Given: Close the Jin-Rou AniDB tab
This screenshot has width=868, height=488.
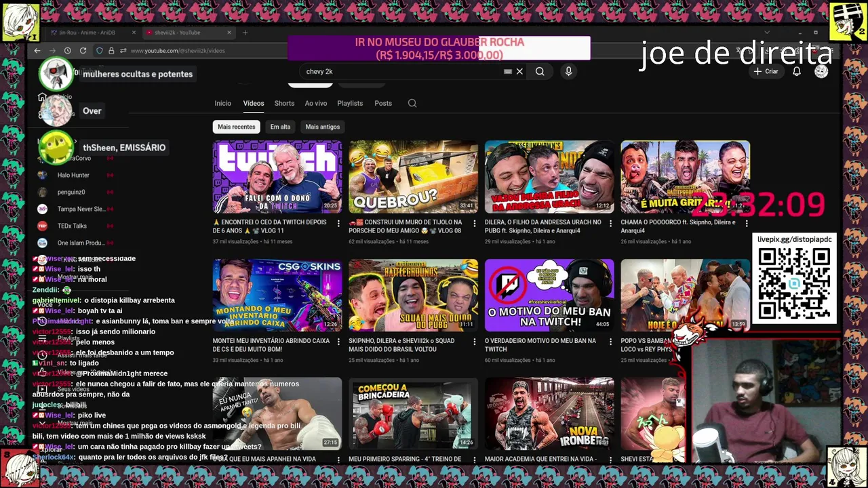Looking at the screenshot, I should click(x=134, y=33).
